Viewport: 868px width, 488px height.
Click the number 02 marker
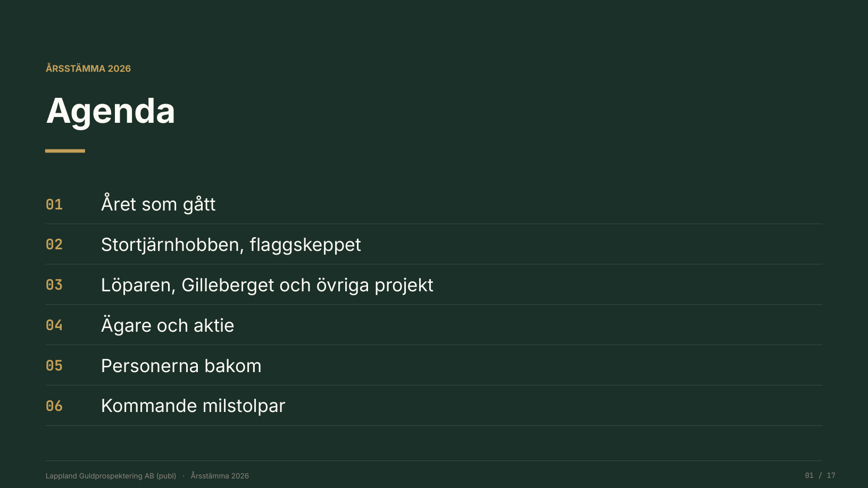pyautogui.click(x=54, y=245)
